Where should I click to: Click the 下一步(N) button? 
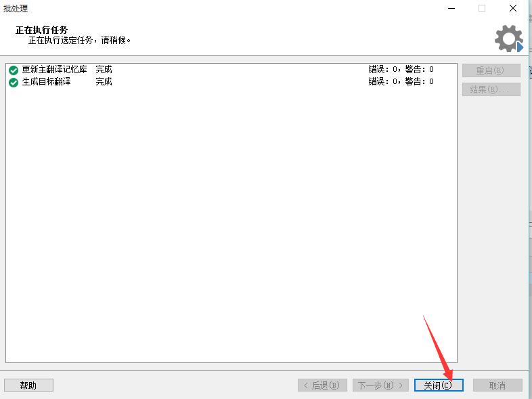(x=380, y=385)
